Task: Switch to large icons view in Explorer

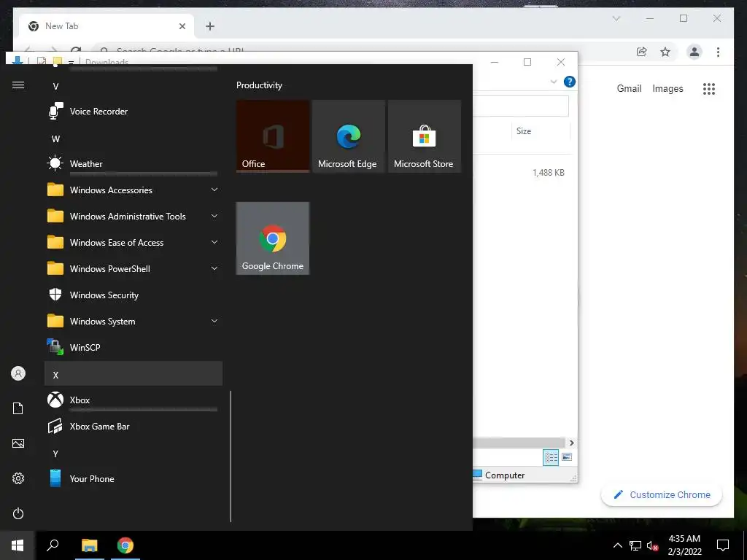Action: point(566,458)
